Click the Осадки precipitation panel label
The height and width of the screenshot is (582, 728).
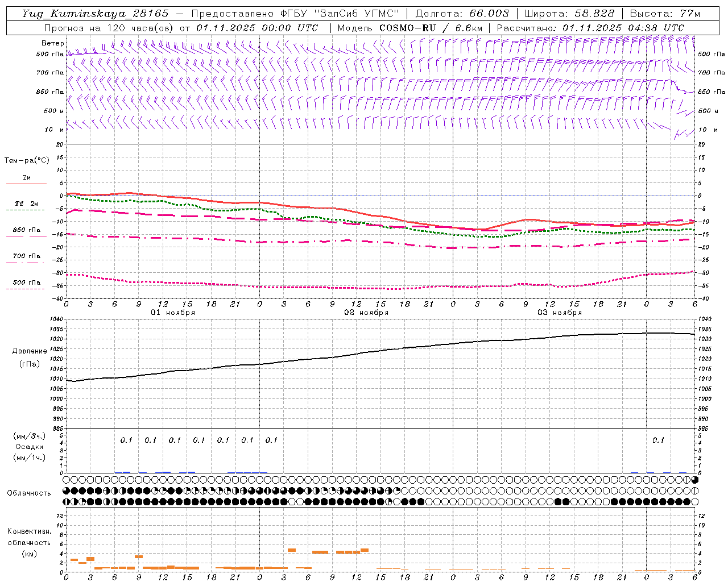pyautogui.click(x=30, y=447)
